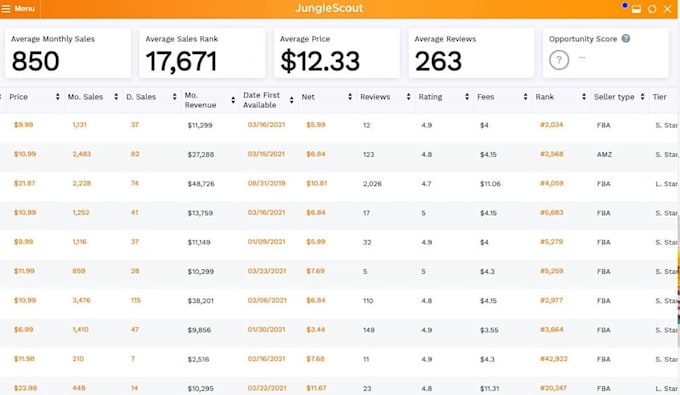Click rank #2,034 link
This screenshot has width=680, height=395.
pos(551,125)
